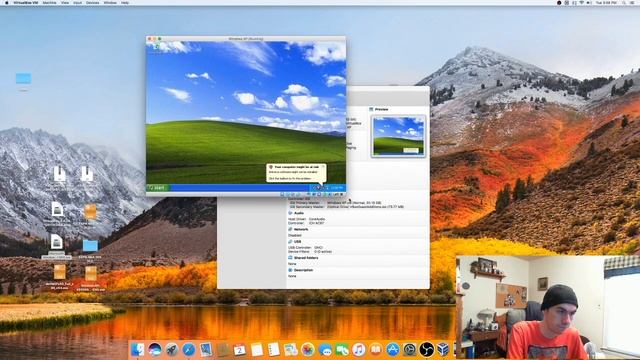Open Spotlight search in the menu bar
The height and width of the screenshot is (360, 640).
pos(624,2)
